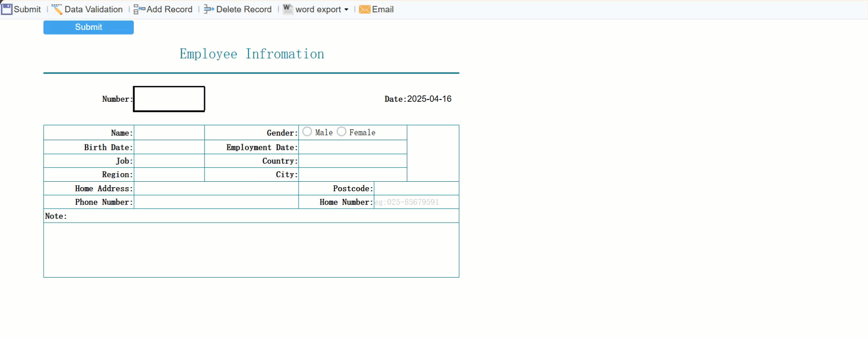Click the Region input field
The image size is (868, 338).
[170, 174]
